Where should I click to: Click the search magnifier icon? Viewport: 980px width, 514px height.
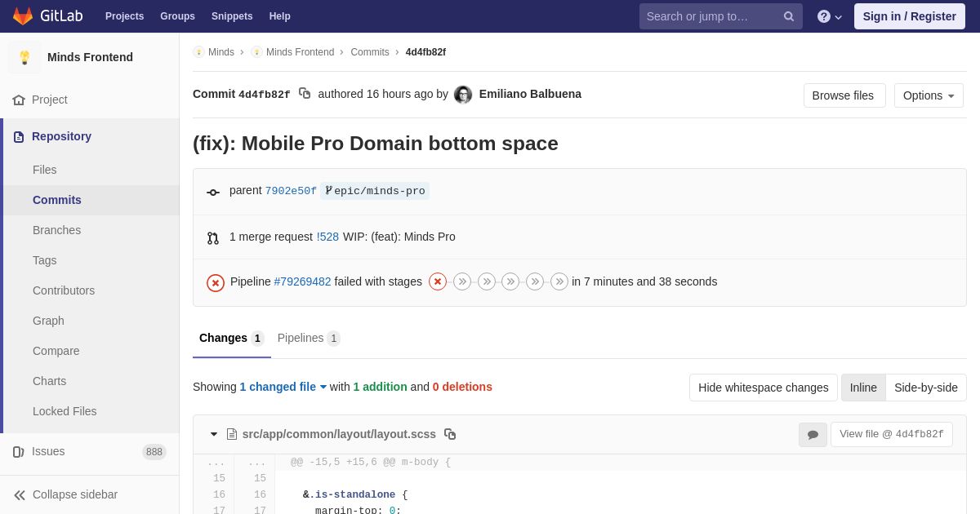point(788,16)
